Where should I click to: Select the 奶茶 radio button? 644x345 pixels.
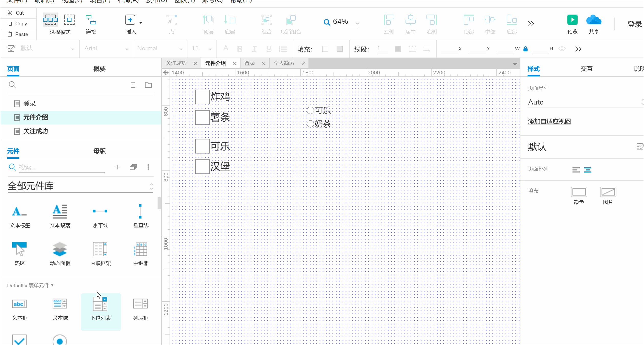click(x=310, y=124)
